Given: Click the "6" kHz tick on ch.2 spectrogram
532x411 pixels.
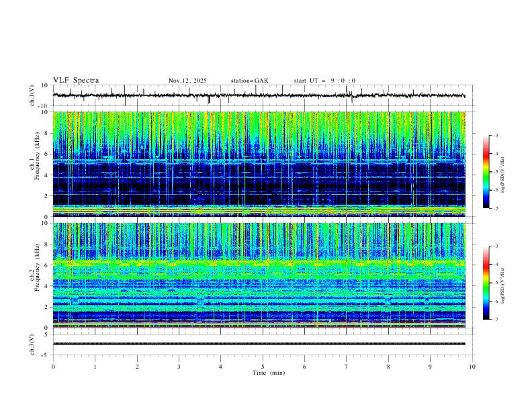Looking at the screenshot, I should pyautogui.click(x=47, y=265).
